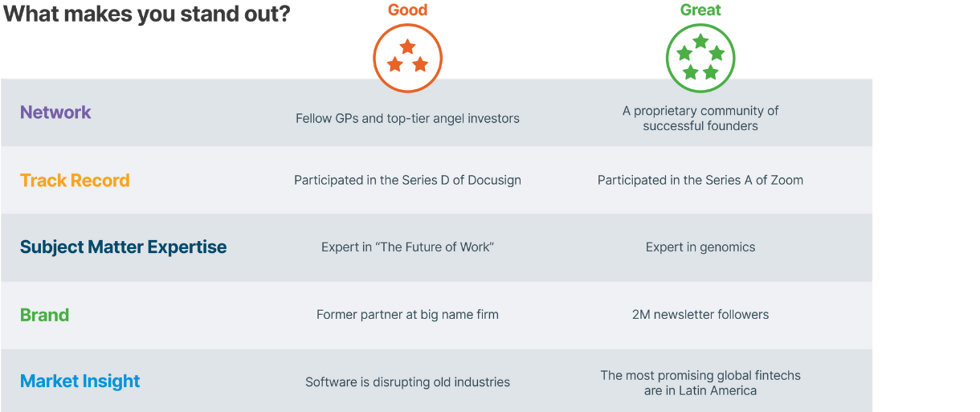Screen dimensions: 980x412
Task: Select the Track Record row label
Action: (75, 181)
